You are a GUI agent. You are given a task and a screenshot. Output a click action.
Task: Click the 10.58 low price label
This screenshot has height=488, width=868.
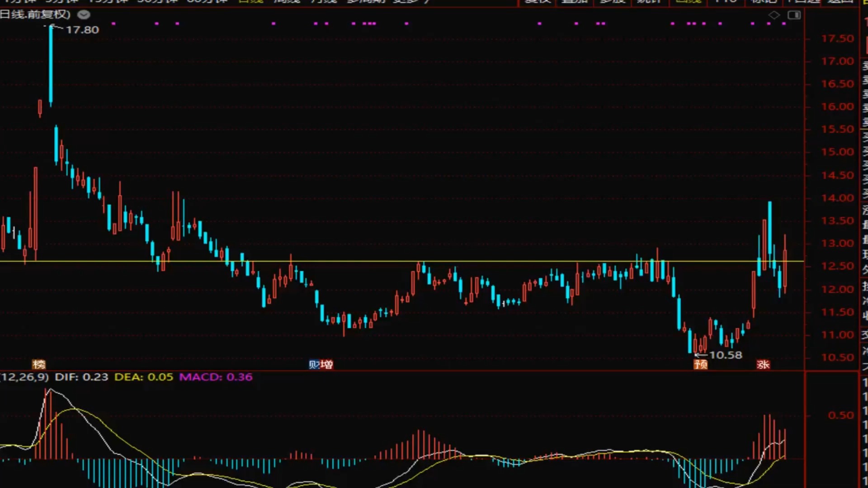[726, 355]
